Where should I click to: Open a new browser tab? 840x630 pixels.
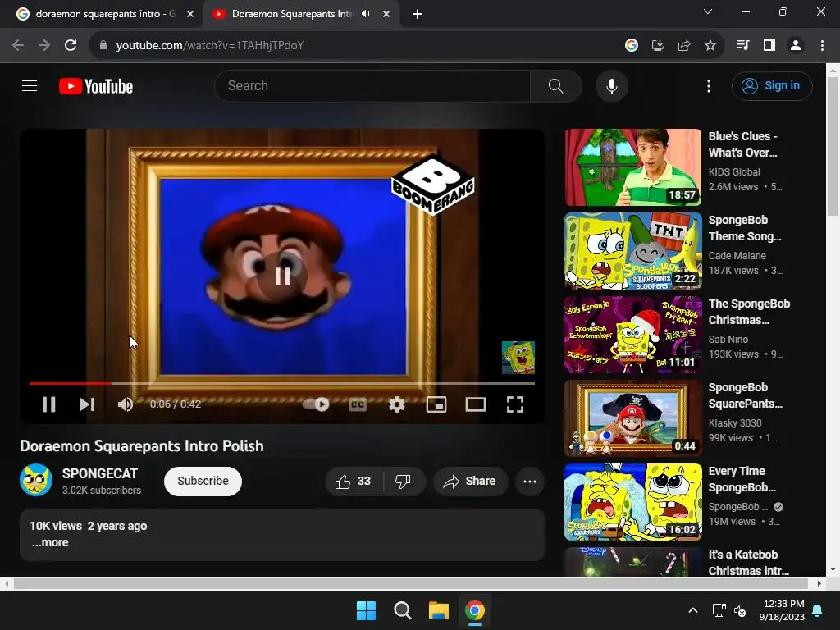pos(418,14)
